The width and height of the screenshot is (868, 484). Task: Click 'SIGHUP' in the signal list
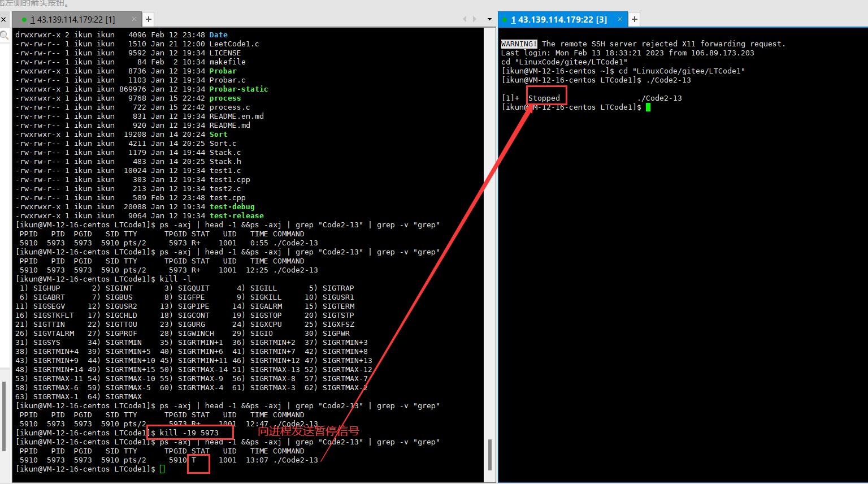pyautogui.click(x=47, y=288)
